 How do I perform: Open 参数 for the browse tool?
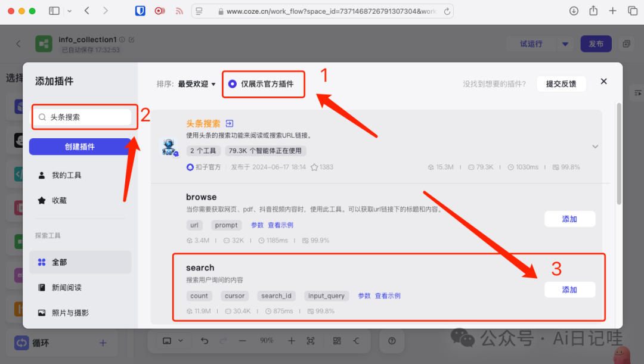point(257,225)
